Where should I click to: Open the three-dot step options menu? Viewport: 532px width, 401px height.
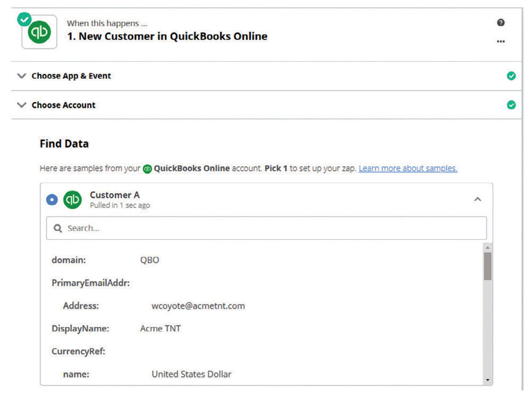click(x=501, y=41)
